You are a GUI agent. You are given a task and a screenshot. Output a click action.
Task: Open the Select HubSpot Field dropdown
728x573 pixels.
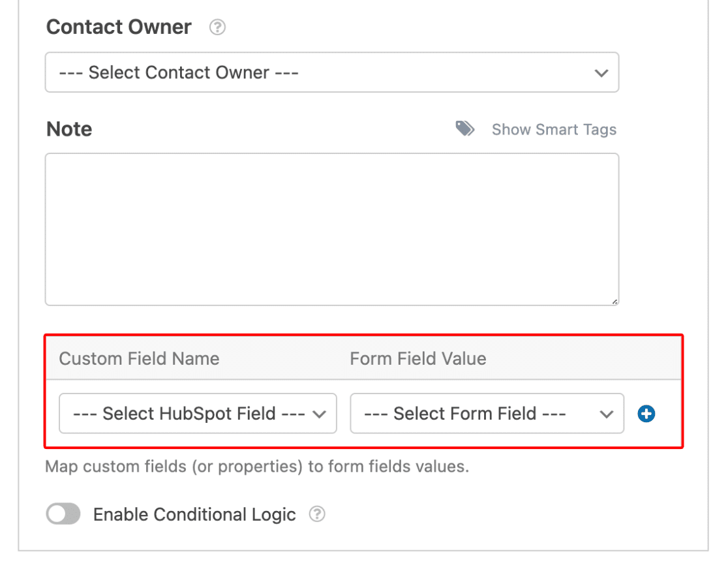click(198, 413)
